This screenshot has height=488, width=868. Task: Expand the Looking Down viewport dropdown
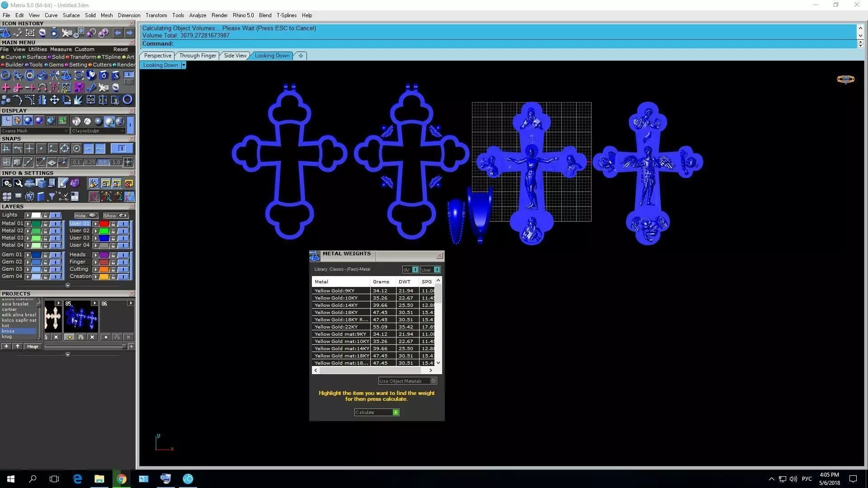coord(184,65)
